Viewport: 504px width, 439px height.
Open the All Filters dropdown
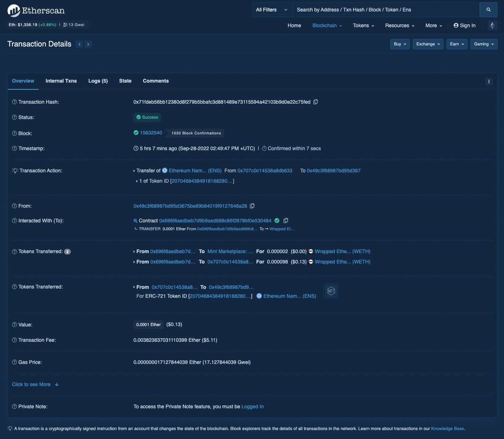tap(271, 9)
